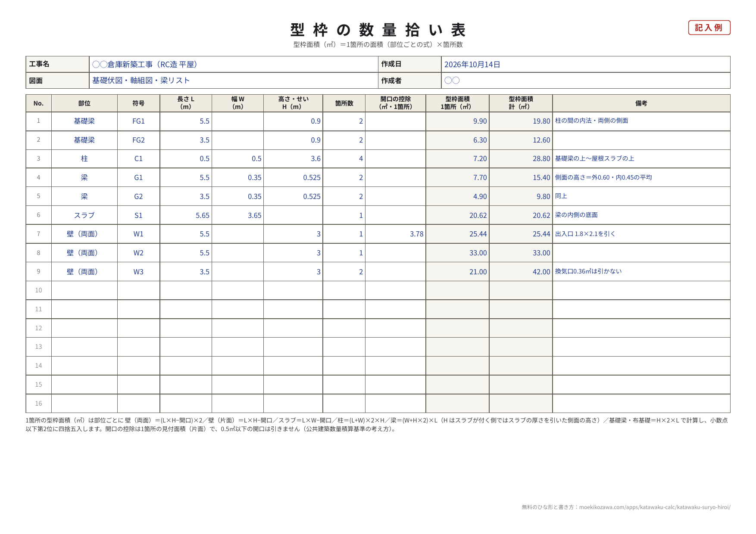Viewport: 756px width, 534px height.
Task: Click the 備考 note 梁の内側の底面
Action: (576, 215)
